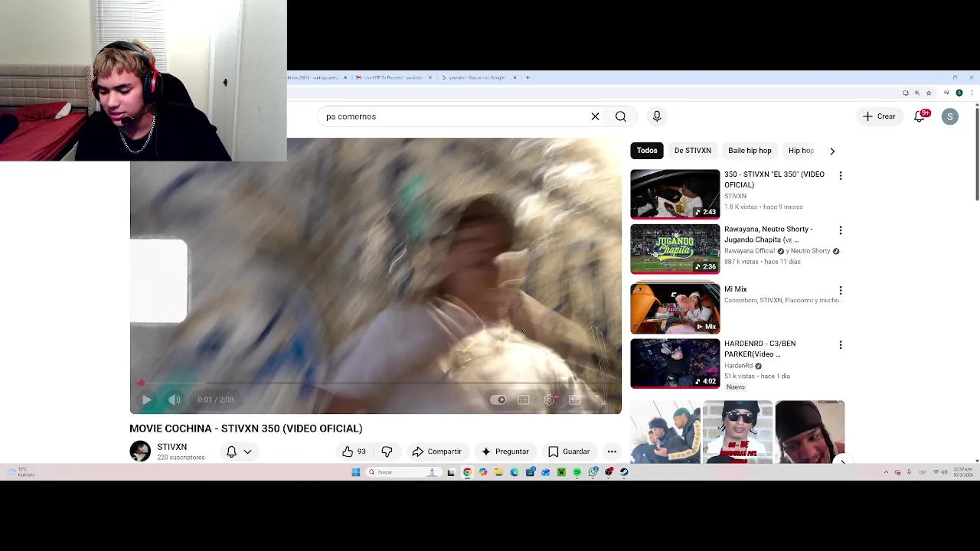
Task: Seek along the red video progress bar
Action: coord(375,383)
